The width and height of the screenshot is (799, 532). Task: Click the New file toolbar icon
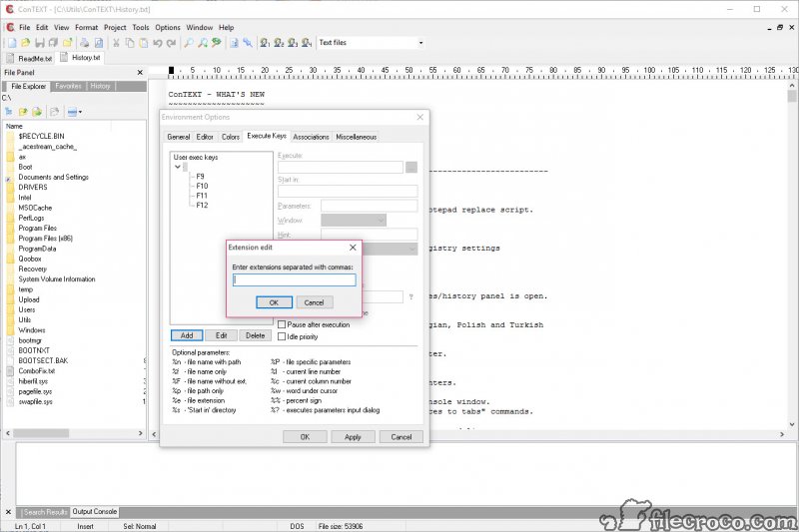click(x=12, y=43)
